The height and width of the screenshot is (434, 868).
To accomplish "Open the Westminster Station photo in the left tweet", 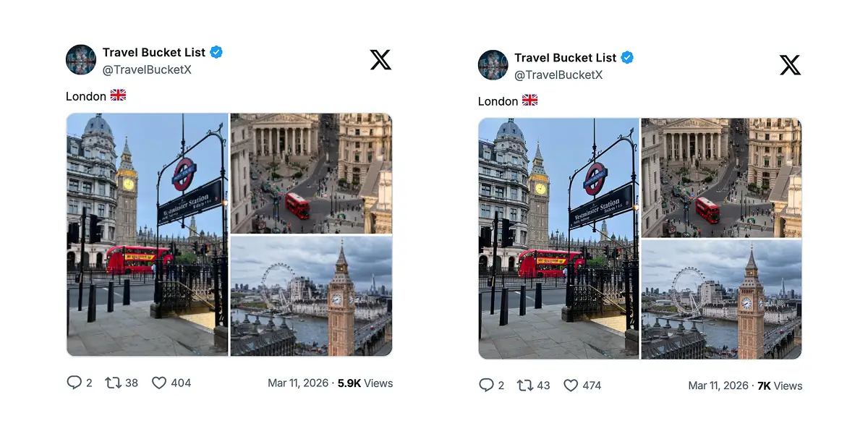I will coord(147,234).
